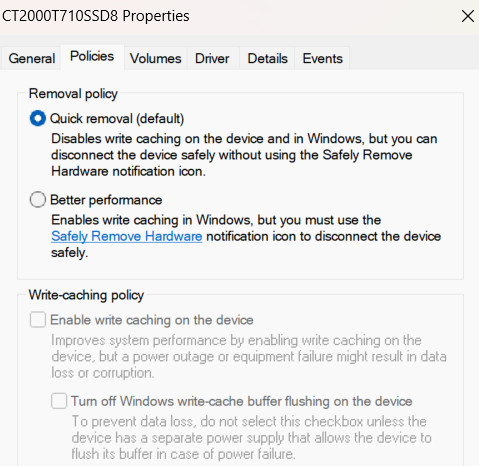Click the 'Disables write caching' description paragraph

[244, 155]
